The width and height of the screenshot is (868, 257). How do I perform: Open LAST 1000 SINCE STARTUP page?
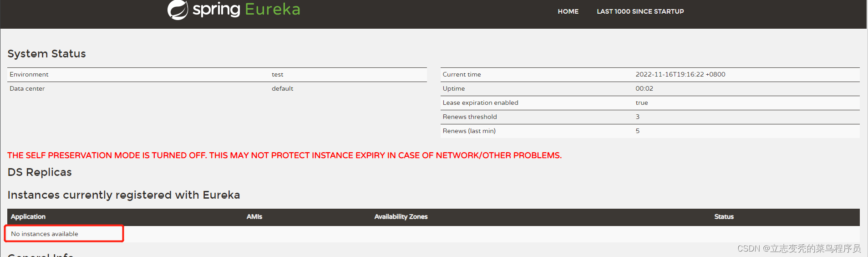point(640,11)
